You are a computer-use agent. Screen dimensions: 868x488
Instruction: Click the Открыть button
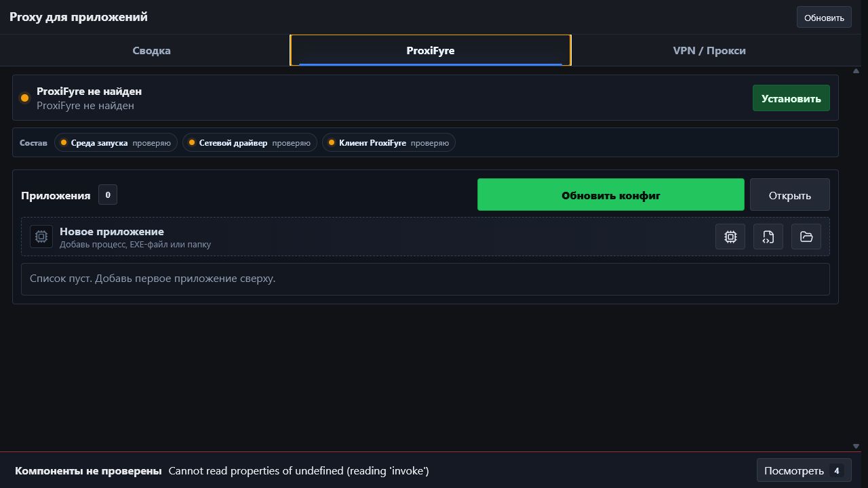click(790, 195)
